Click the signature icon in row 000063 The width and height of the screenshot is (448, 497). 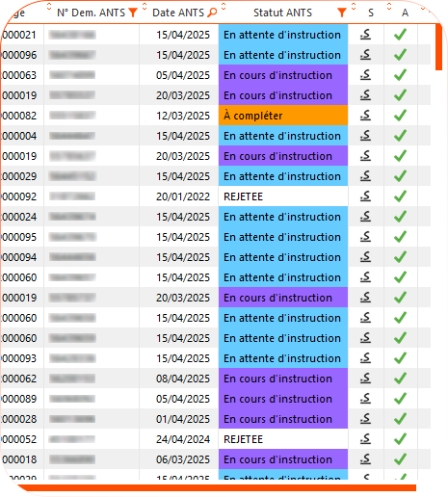click(x=365, y=75)
